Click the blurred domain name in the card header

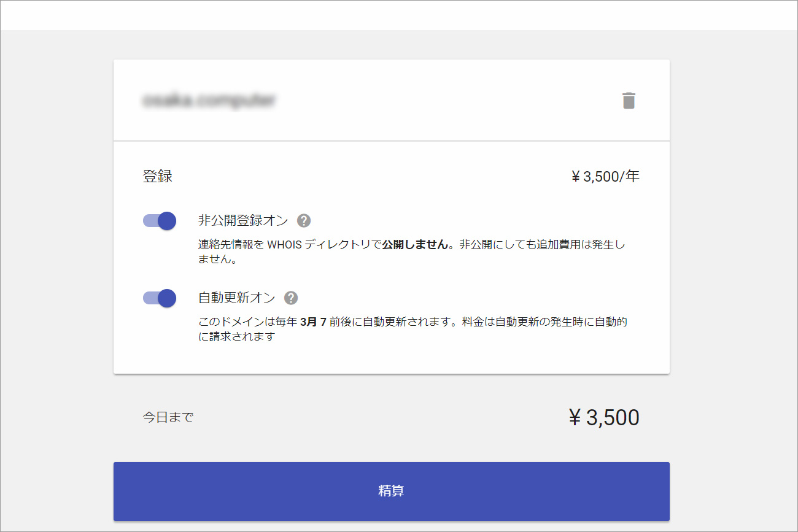click(x=209, y=101)
